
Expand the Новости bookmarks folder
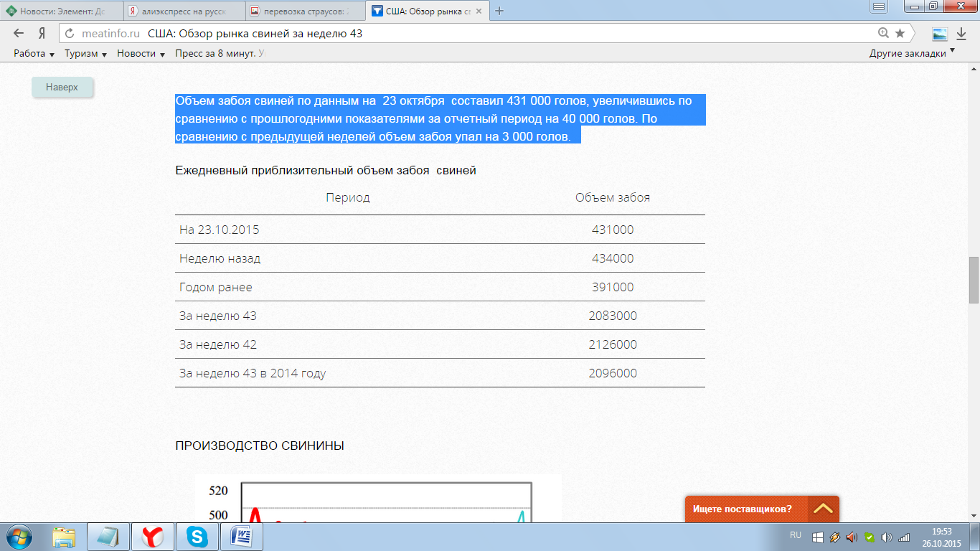point(141,54)
